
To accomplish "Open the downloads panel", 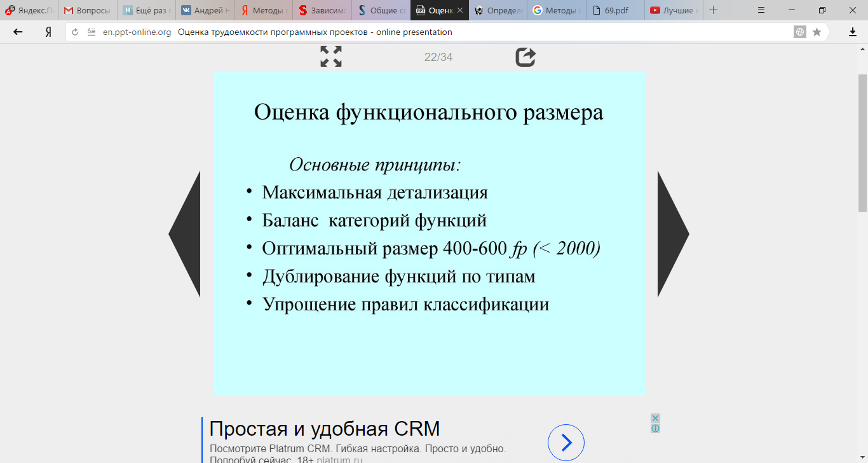I will click(x=853, y=32).
